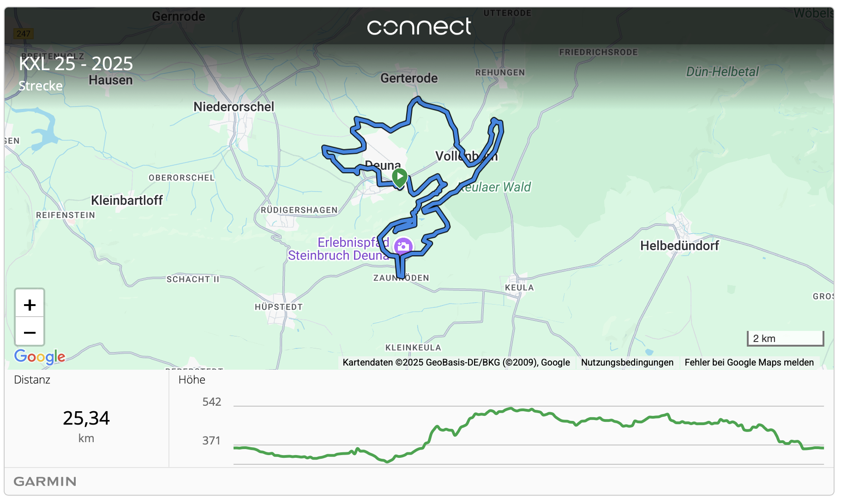The height and width of the screenshot is (504, 841).
Task: Click the 247 road shield badge
Action: [x=23, y=34]
